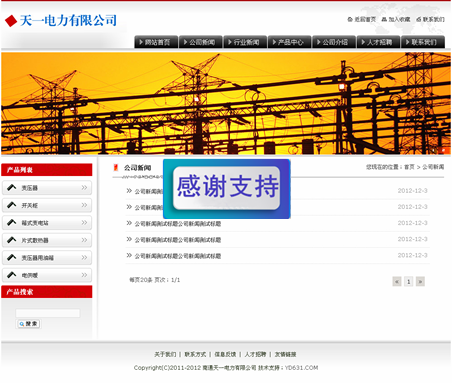This screenshot has width=452, height=383.
Task: Expand the » chevron in the 变压器用油箱 row
Action: 84,257
